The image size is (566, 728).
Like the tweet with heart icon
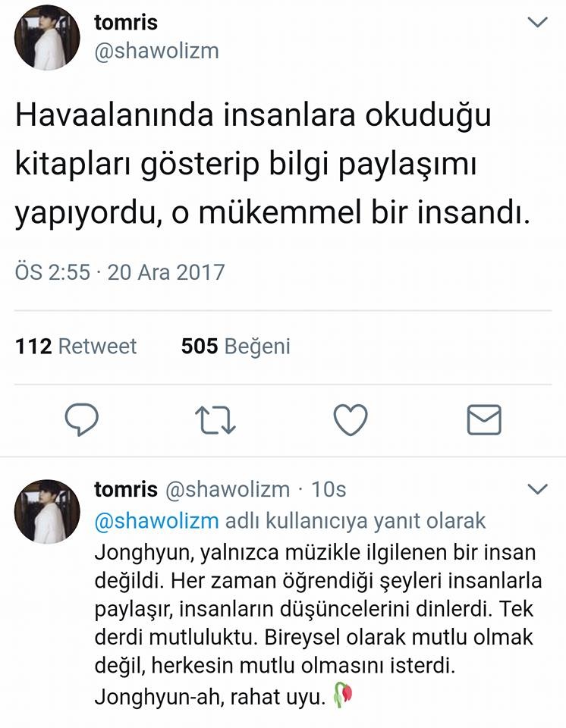(351, 419)
